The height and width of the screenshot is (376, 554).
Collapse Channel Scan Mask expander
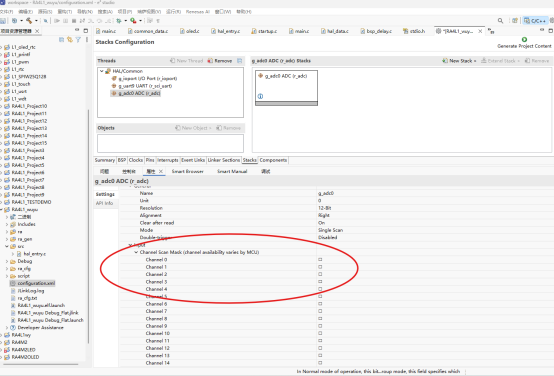[136, 252]
